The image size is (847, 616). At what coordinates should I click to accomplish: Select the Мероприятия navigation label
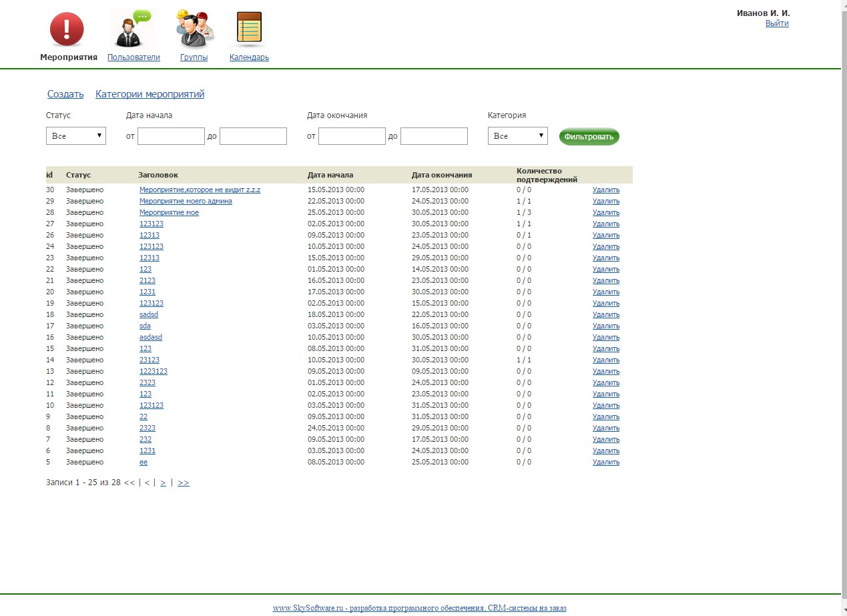[x=69, y=57]
